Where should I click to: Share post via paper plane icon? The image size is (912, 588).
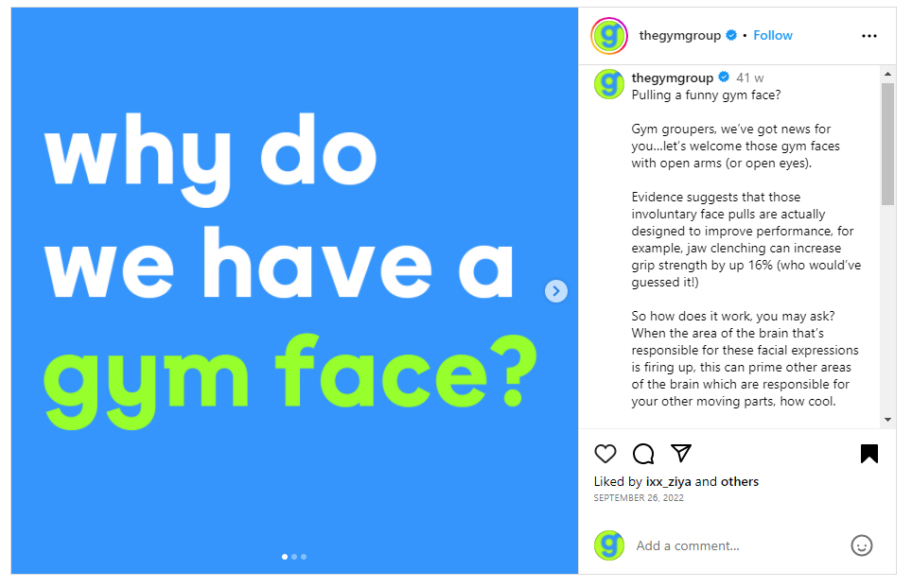coord(681,453)
